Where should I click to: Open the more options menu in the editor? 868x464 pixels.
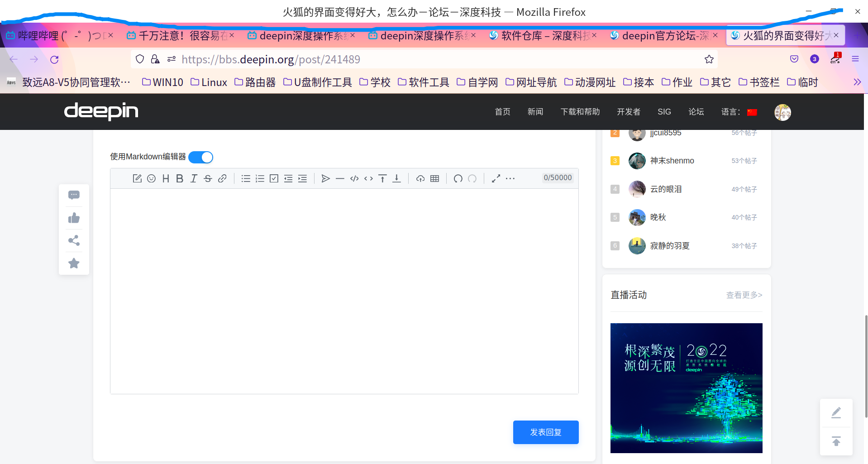(x=510, y=178)
